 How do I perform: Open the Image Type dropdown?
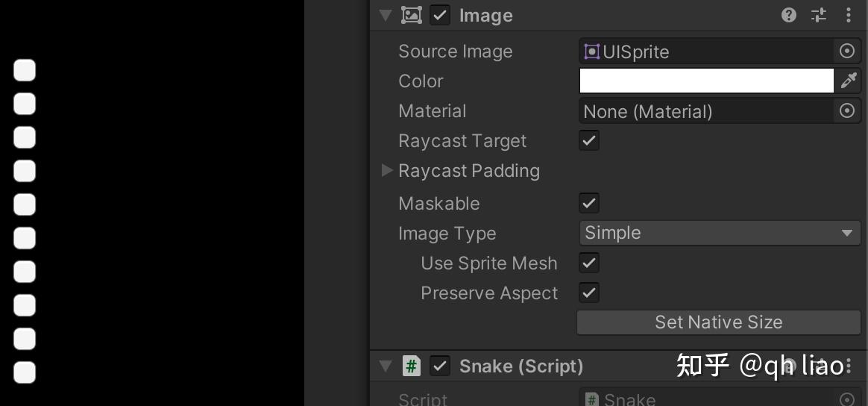(720, 233)
